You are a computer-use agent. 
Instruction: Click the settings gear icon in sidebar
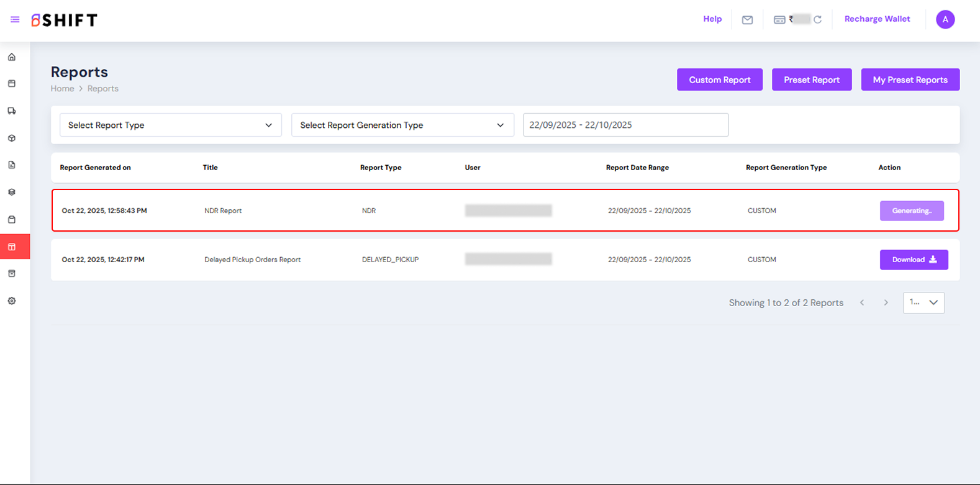point(12,301)
